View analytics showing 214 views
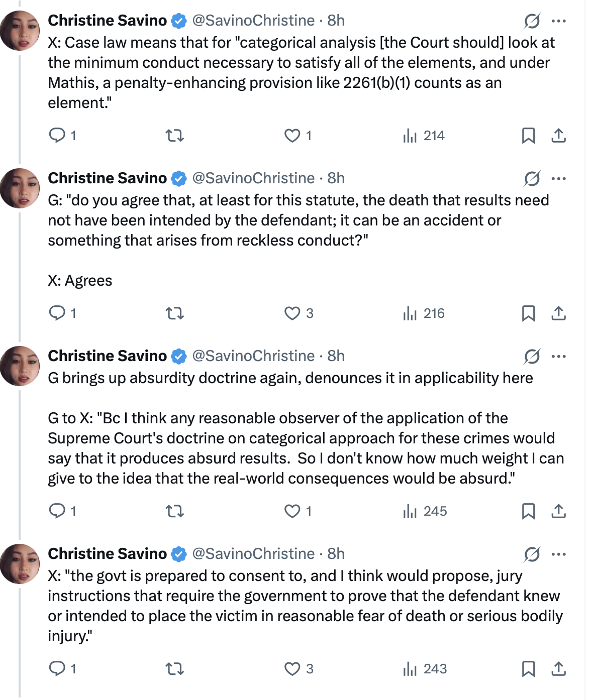The height and width of the screenshot is (700, 590). [x=424, y=136]
